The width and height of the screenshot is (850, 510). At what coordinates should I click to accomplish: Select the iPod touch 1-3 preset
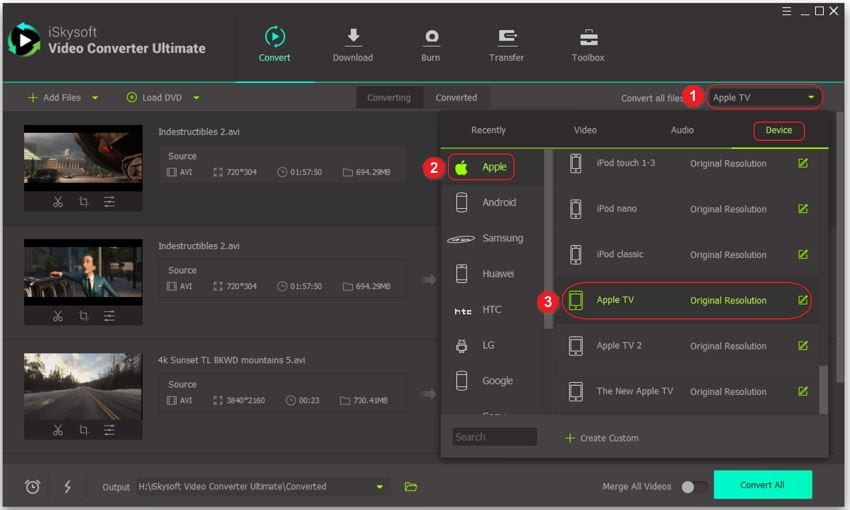[687, 163]
